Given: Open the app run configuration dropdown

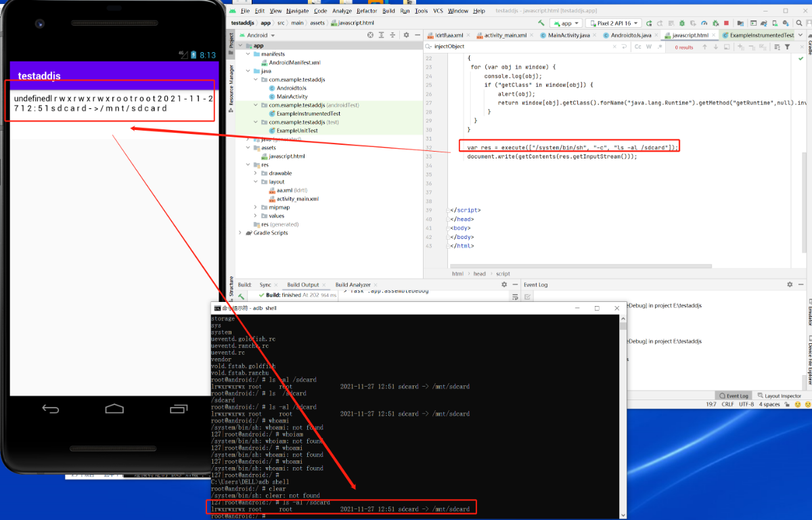Looking at the screenshot, I should (566, 23).
